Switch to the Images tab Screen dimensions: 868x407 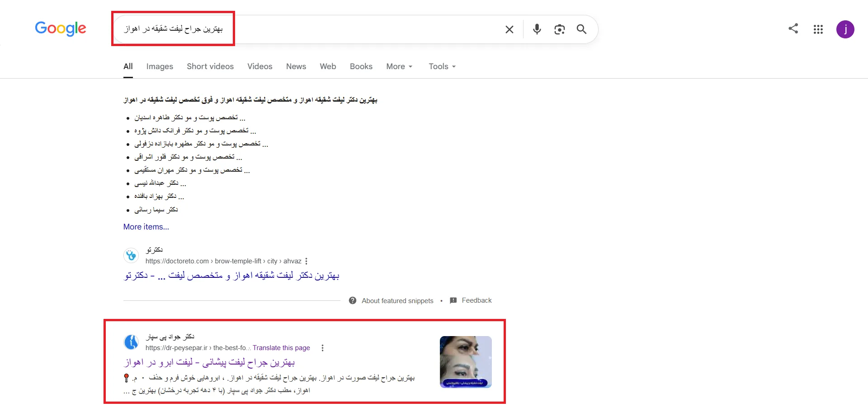point(160,66)
